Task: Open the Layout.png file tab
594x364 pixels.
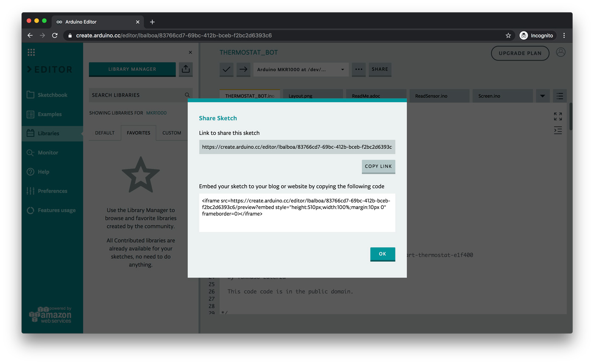Action: pyautogui.click(x=313, y=96)
